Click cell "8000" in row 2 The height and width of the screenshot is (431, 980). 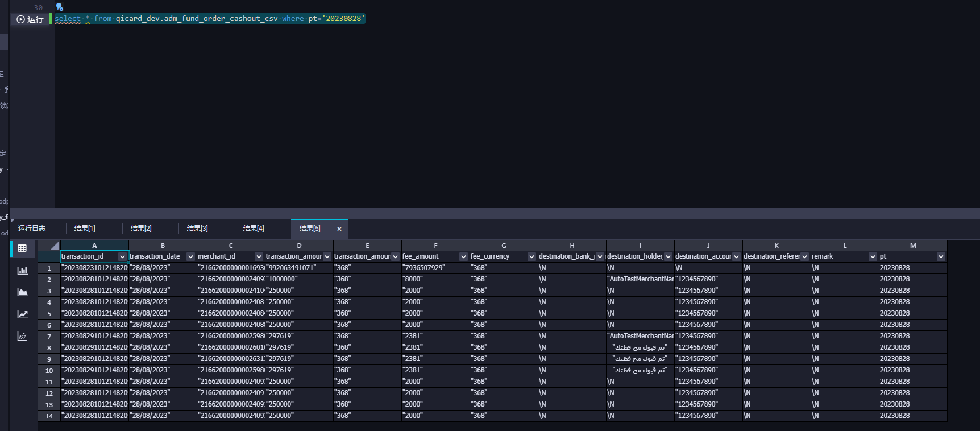click(x=435, y=279)
